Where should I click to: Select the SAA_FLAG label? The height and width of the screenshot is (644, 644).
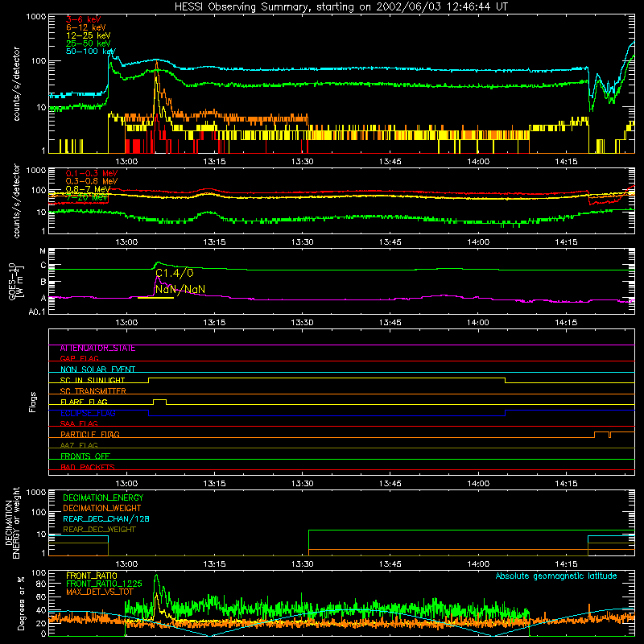(x=79, y=423)
